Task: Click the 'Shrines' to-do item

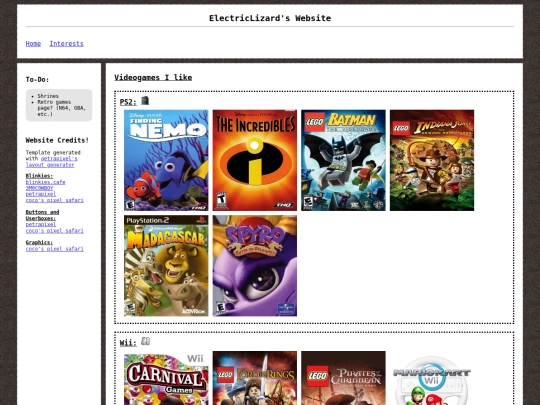Action: tap(48, 96)
